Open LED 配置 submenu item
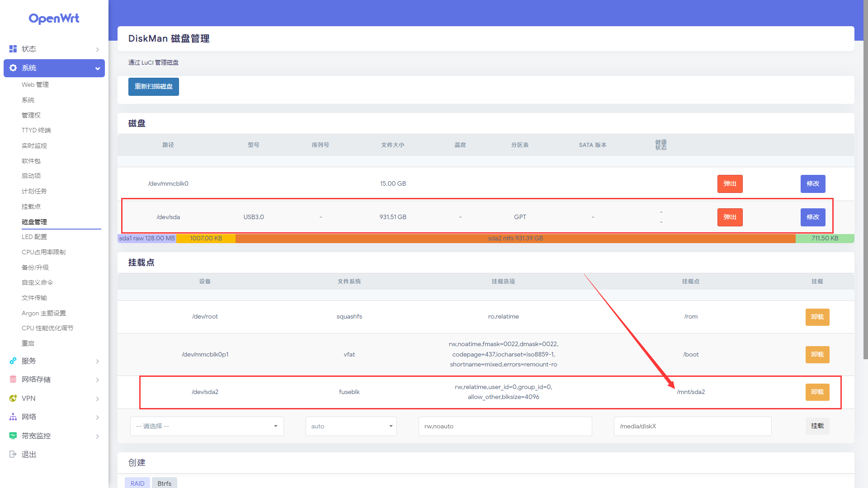 click(34, 237)
